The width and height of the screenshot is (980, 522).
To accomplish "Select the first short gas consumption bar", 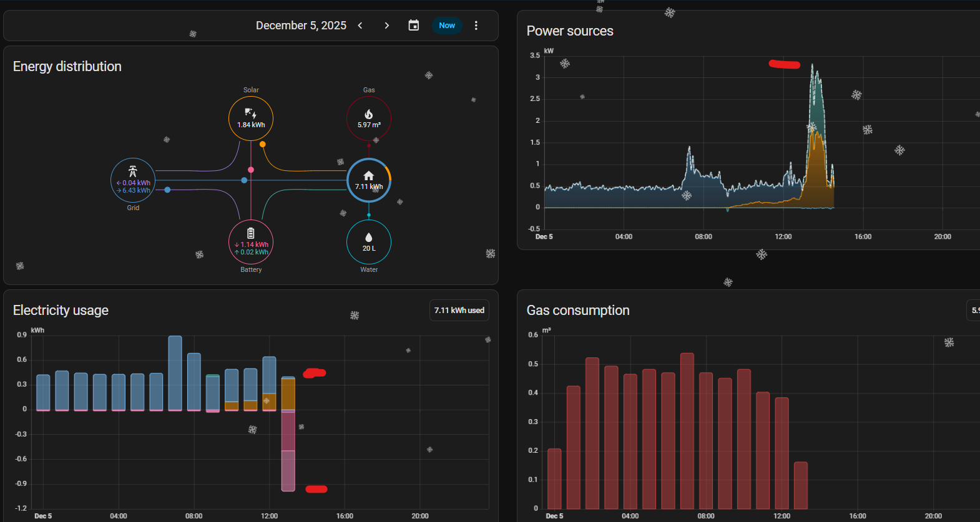I will (x=554, y=478).
